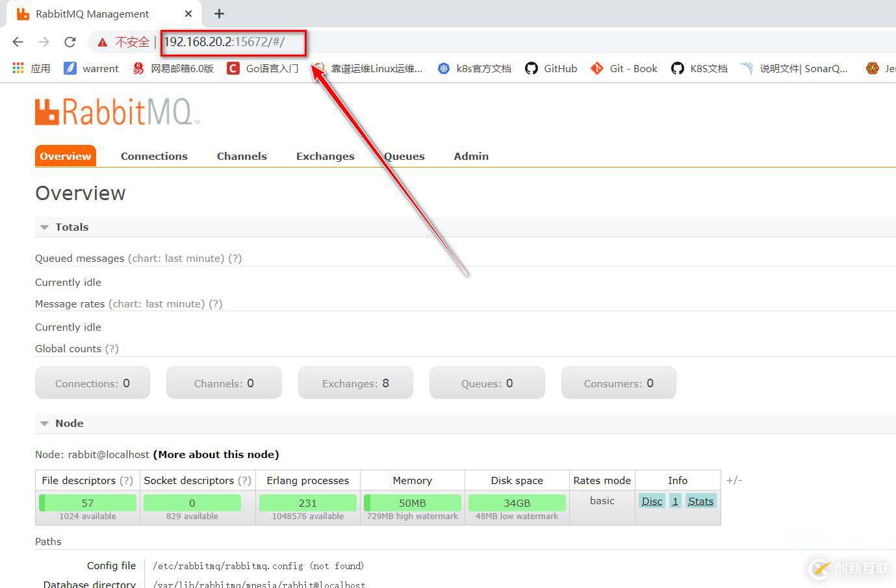The image size is (896, 588).
Task: Show help (?) for Global counts
Action: click(x=112, y=348)
